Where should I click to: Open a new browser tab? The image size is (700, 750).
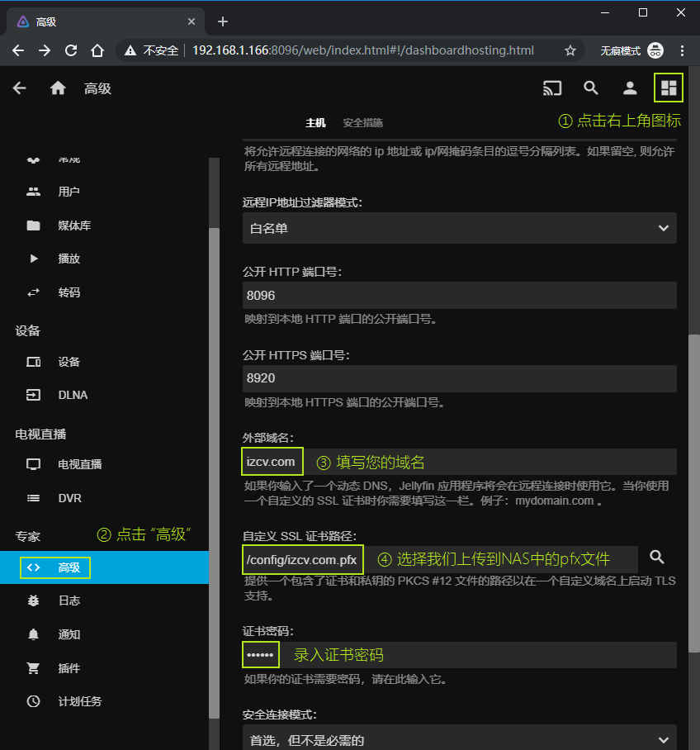click(x=222, y=21)
